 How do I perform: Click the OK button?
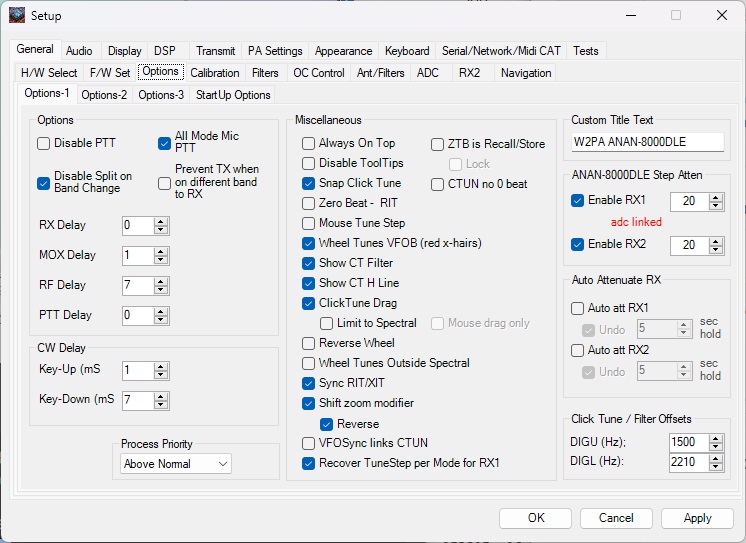pos(536,518)
